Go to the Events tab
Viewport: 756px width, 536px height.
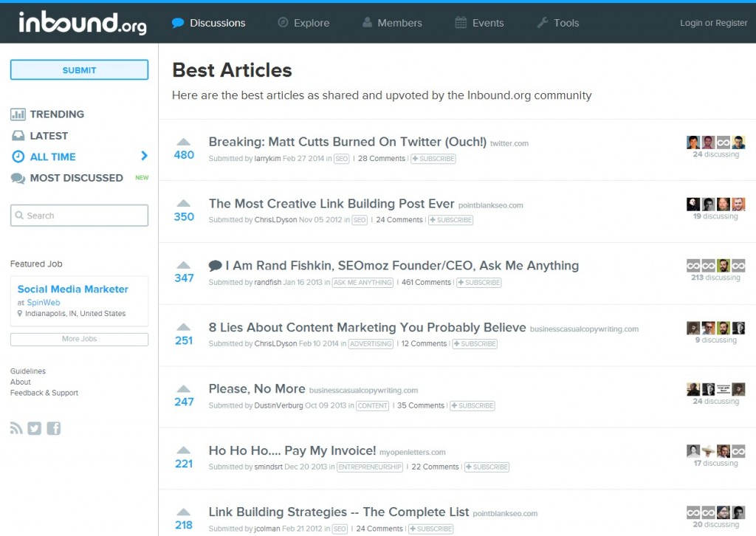(x=479, y=23)
